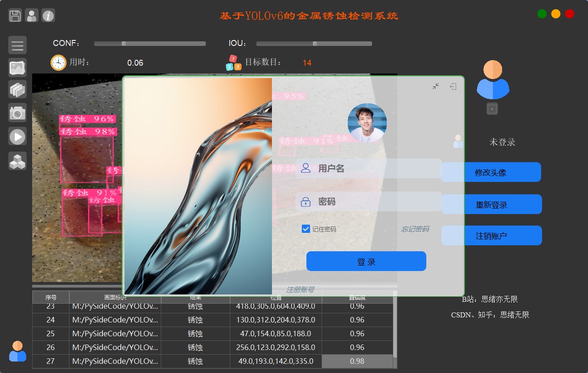Screen dimensions: 588x373
Task: Click the highlighted 0.98 confidence cell
Action: click(x=357, y=361)
